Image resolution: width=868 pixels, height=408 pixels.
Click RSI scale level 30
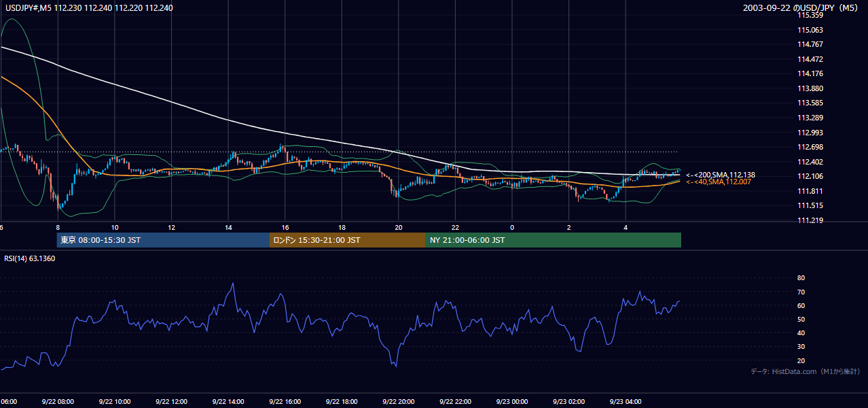coord(801,347)
